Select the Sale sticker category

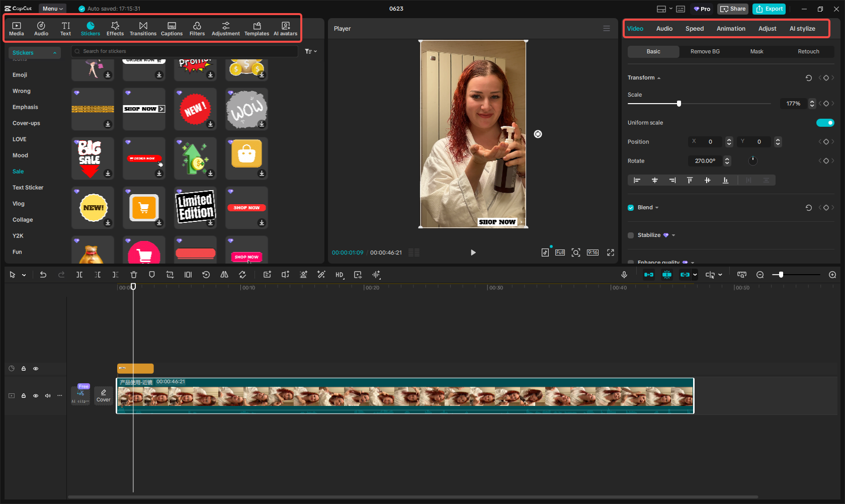pyautogui.click(x=18, y=171)
